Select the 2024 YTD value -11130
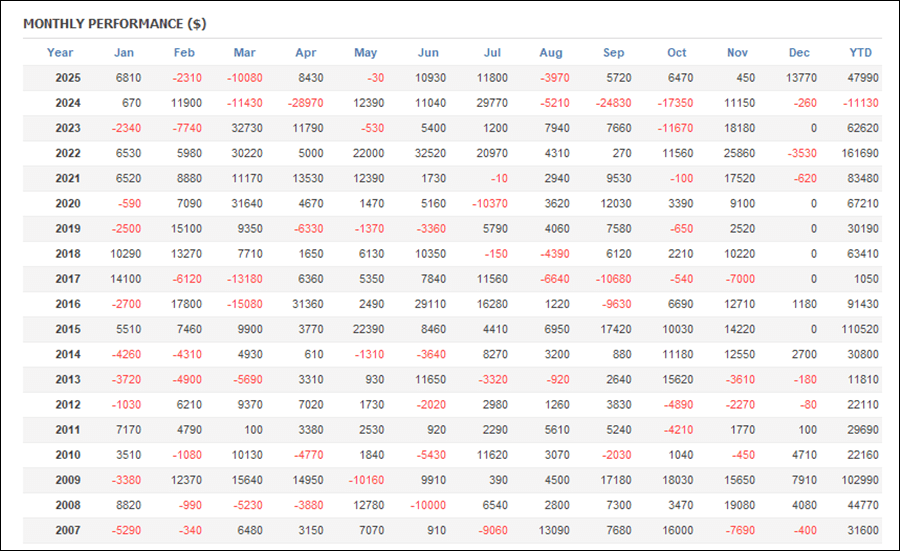 point(859,103)
